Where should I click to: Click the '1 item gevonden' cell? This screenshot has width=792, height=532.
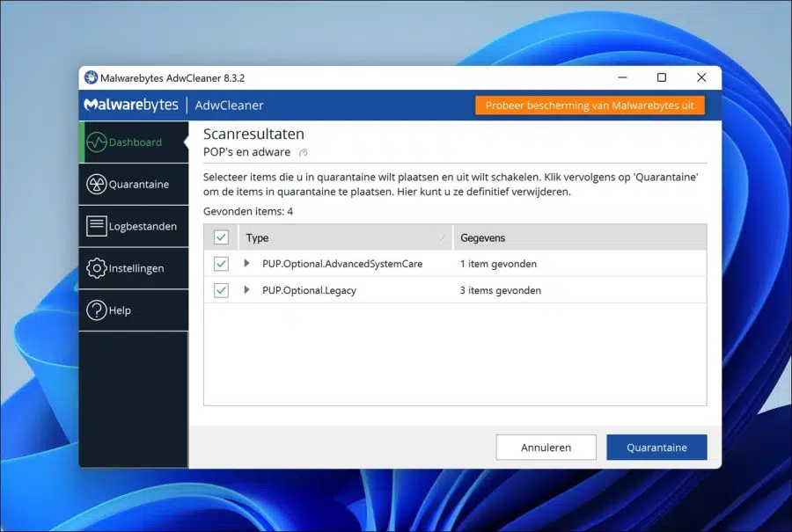coord(499,264)
